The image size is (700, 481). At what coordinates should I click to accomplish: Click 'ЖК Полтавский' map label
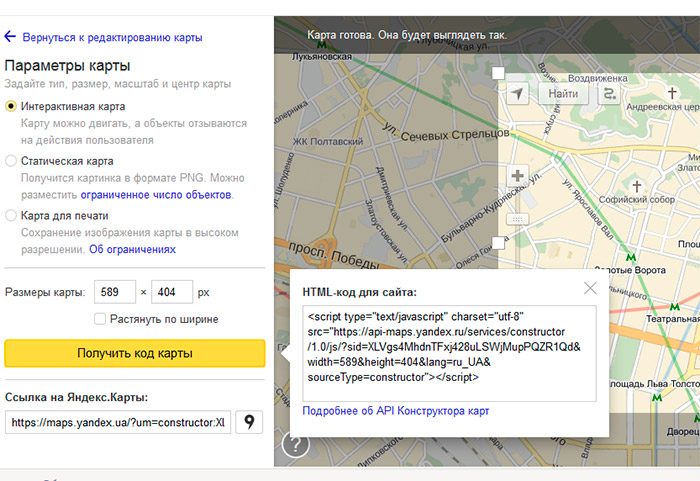point(328,142)
